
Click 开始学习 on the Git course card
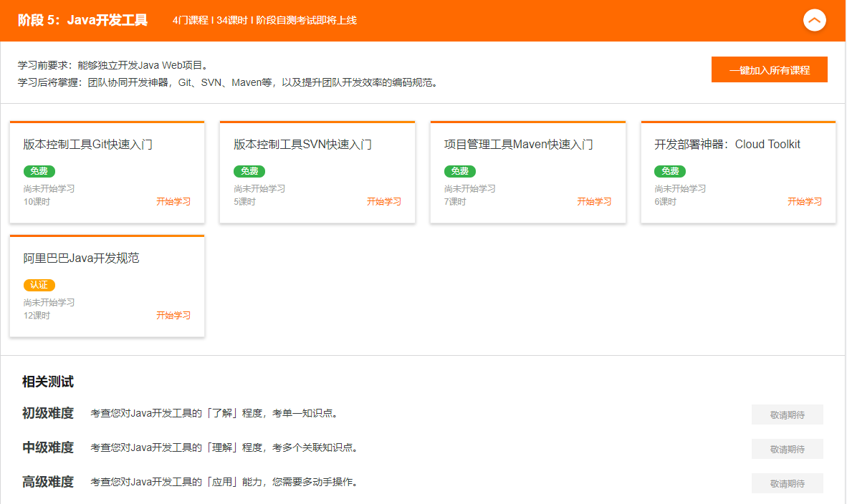[173, 201]
